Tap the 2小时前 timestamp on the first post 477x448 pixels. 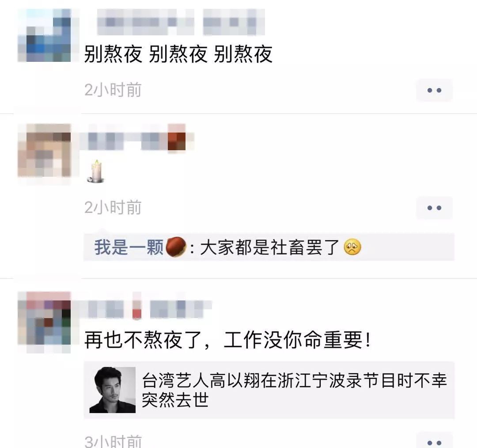[x=113, y=90]
